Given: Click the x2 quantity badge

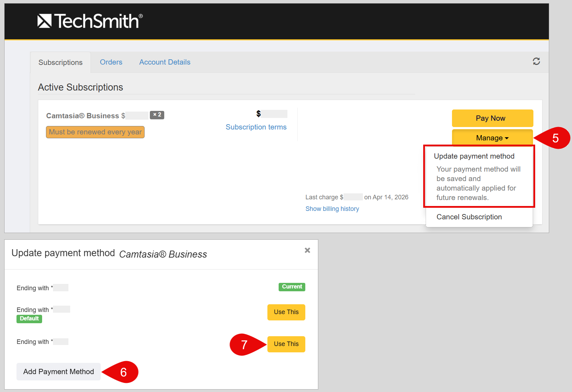Looking at the screenshot, I should click(157, 115).
